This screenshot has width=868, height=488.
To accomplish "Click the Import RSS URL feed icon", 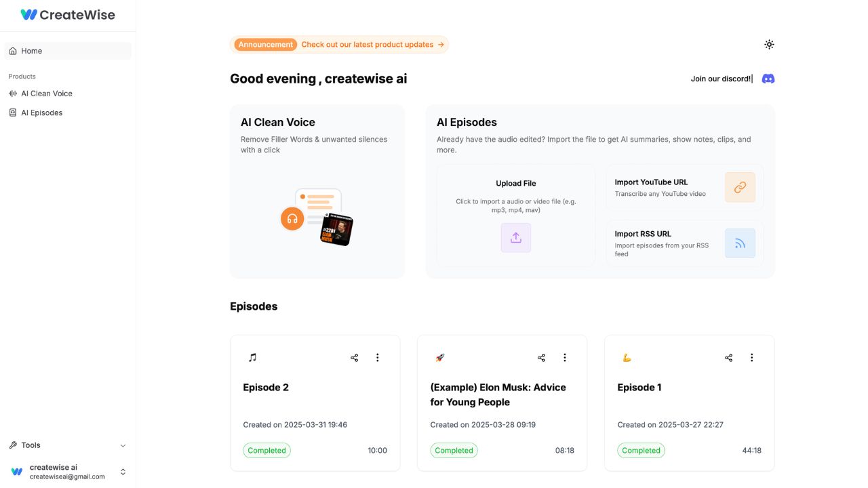I will (740, 243).
